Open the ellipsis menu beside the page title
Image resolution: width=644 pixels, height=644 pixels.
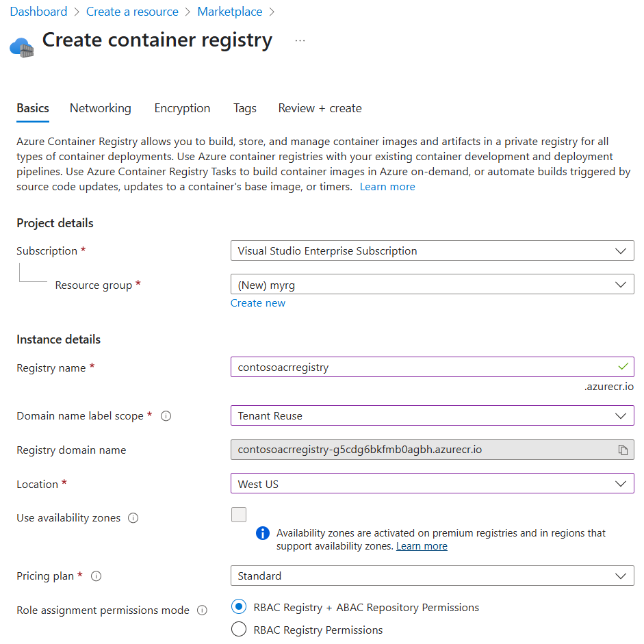pyautogui.click(x=300, y=40)
